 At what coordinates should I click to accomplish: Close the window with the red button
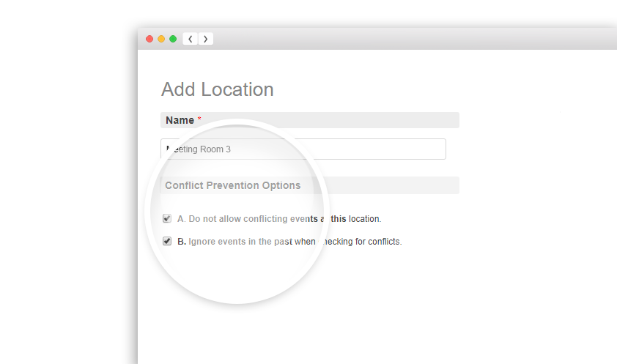coord(149,39)
